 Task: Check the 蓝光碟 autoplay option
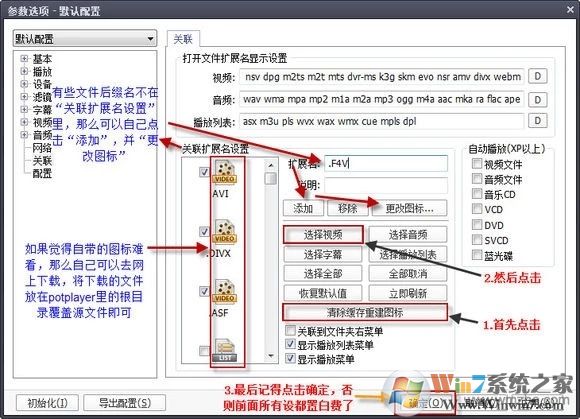pos(477,255)
